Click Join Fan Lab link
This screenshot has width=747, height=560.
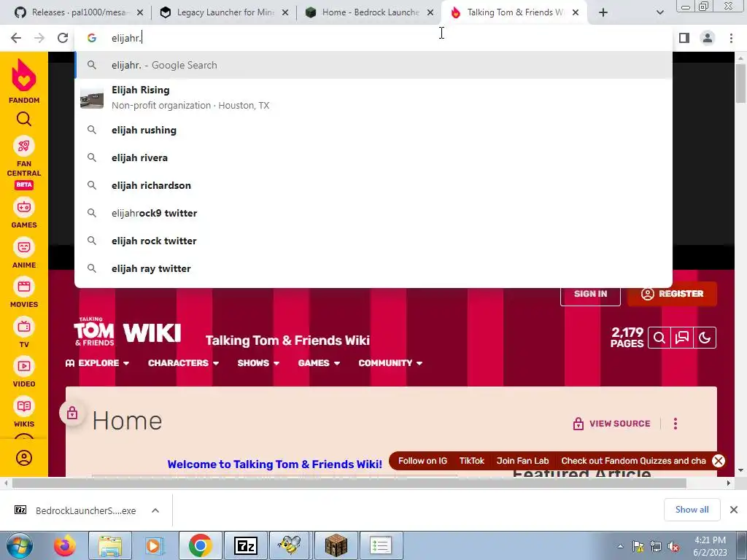522,461
